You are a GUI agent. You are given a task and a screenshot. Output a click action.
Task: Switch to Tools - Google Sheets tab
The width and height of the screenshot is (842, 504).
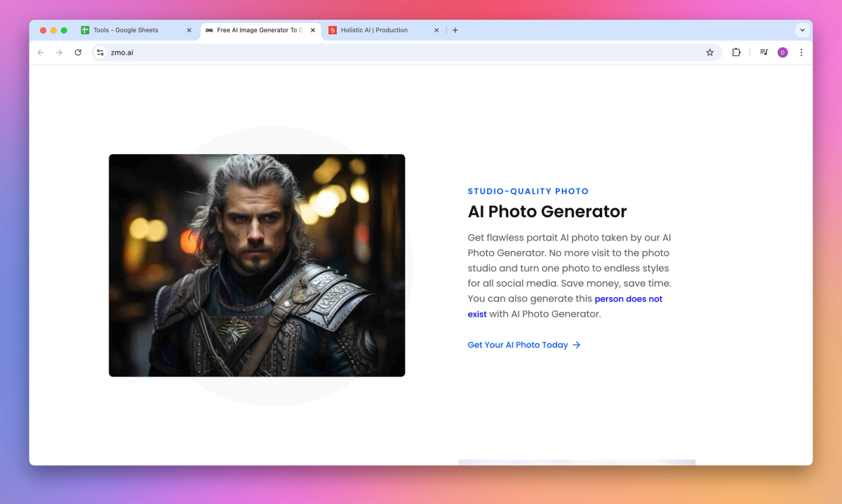tap(136, 30)
